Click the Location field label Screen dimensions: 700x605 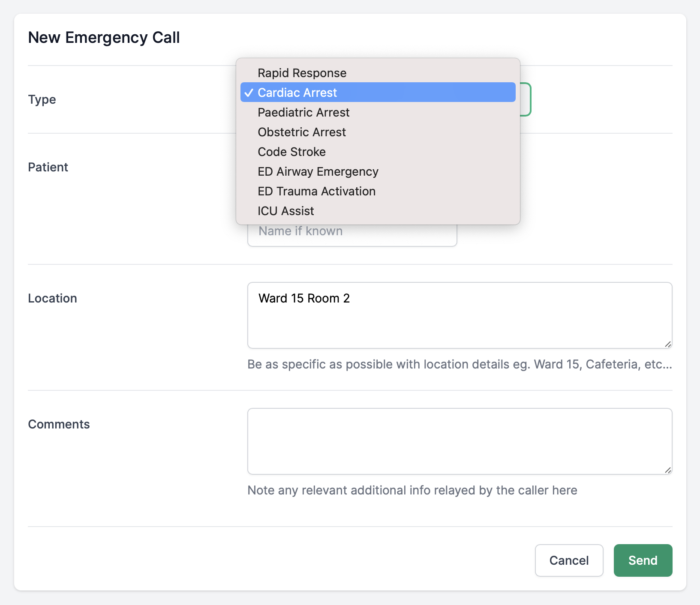52,298
